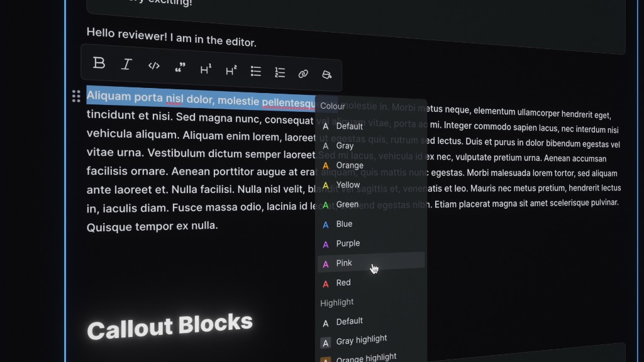The height and width of the screenshot is (362, 644).
Task: Toggle inline code formatting
Action: pyautogui.click(x=153, y=65)
